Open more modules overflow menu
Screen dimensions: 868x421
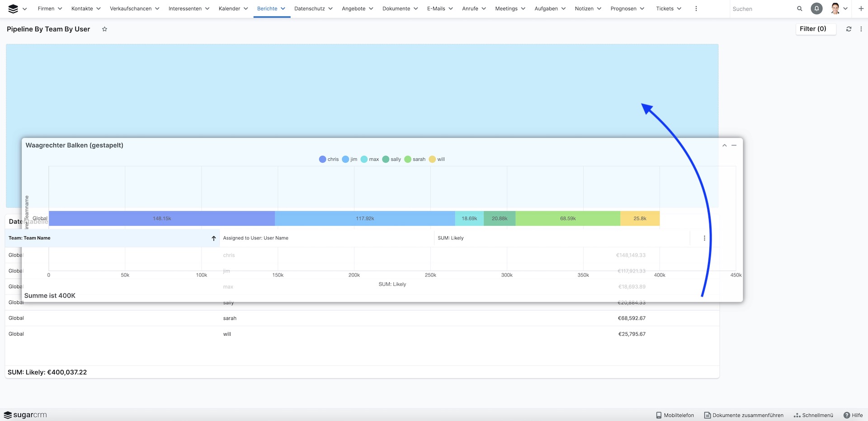[x=696, y=9]
